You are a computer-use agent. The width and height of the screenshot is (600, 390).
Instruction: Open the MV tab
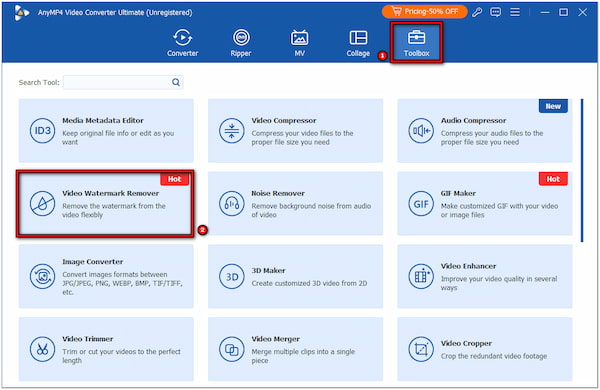[299, 42]
